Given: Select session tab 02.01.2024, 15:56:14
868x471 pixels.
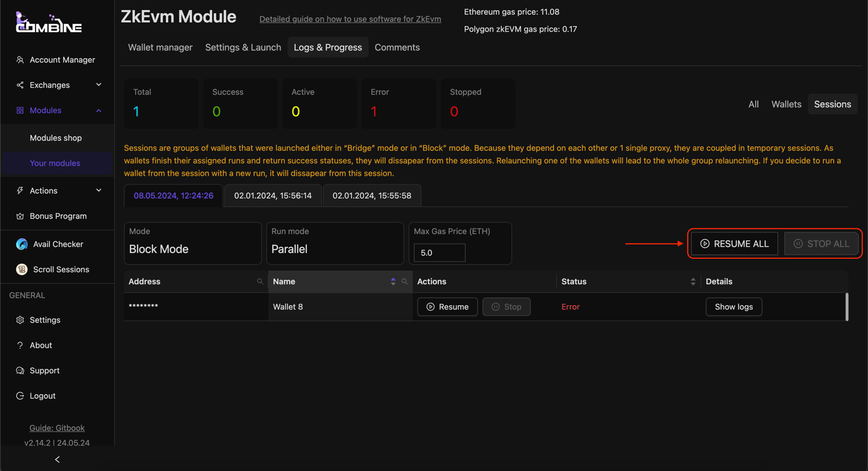Looking at the screenshot, I should (x=273, y=196).
